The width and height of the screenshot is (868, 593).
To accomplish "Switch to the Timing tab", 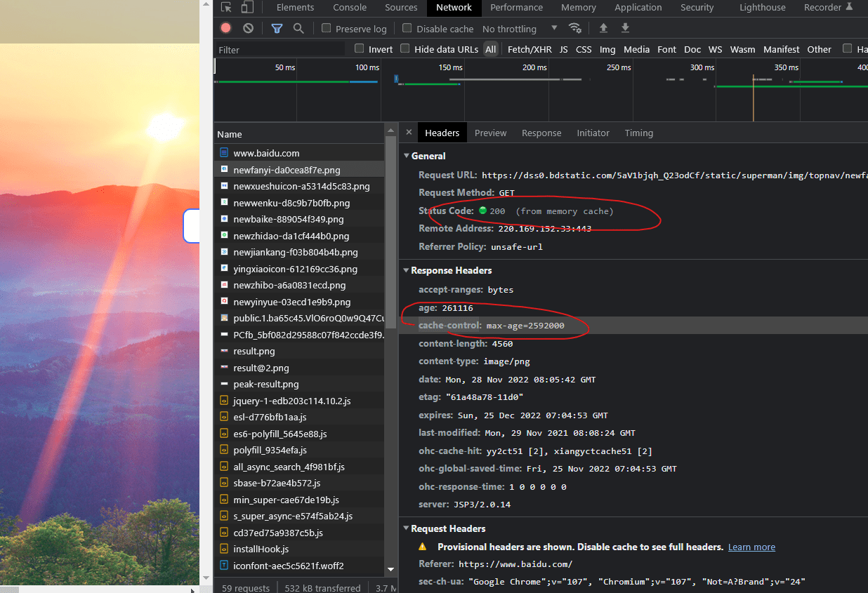I will pyautogui.click(x=638, y=133).
